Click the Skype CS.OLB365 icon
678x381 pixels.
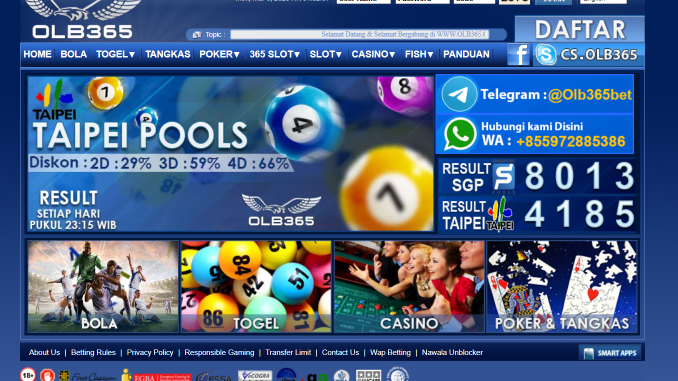point(545,54)
